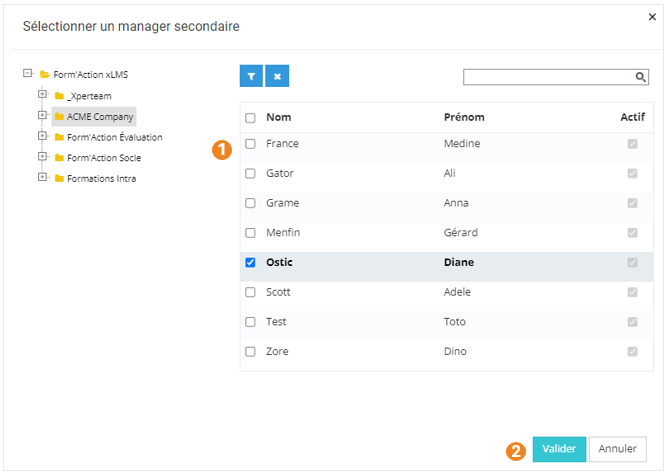This screenshot has height=472, width=665.
Task: Click the ACME Company folder icon
Action: pyautogui.click(x=59, y=116)
